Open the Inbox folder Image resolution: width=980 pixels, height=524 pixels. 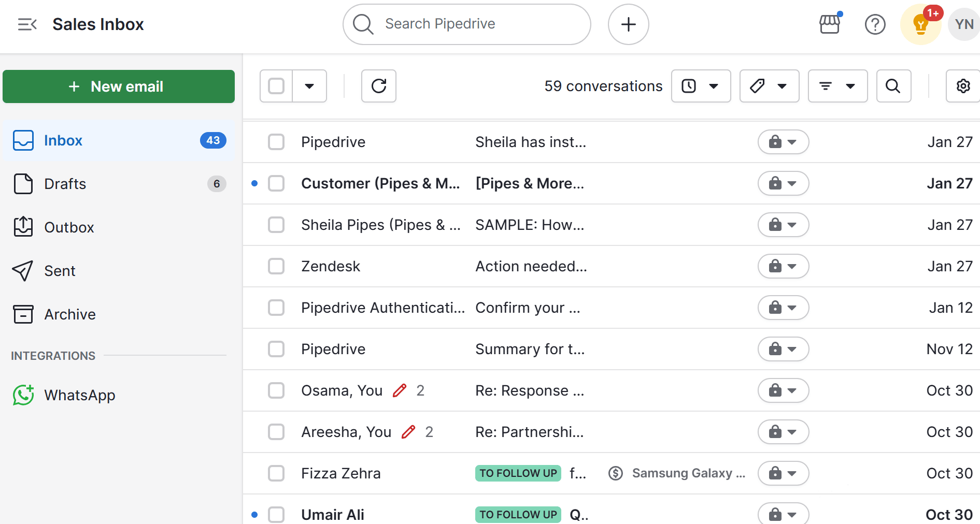[x=119, y=140]
